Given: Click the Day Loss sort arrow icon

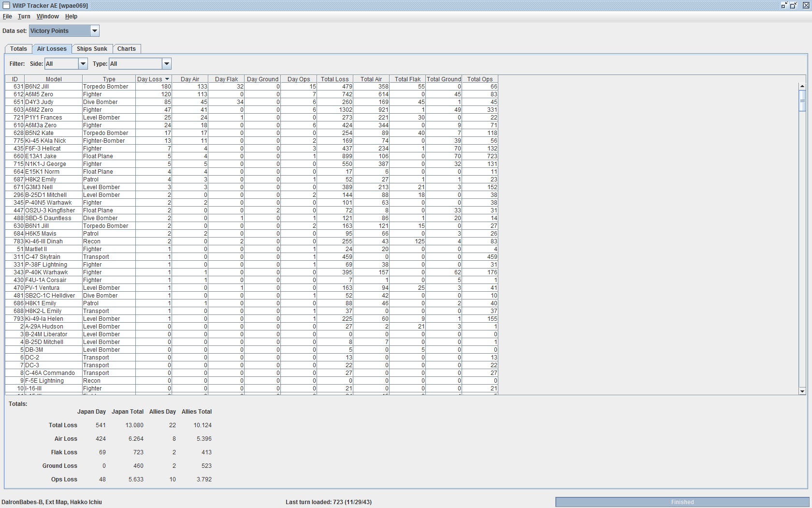Looking at the screenshot, I should [167, 79].
